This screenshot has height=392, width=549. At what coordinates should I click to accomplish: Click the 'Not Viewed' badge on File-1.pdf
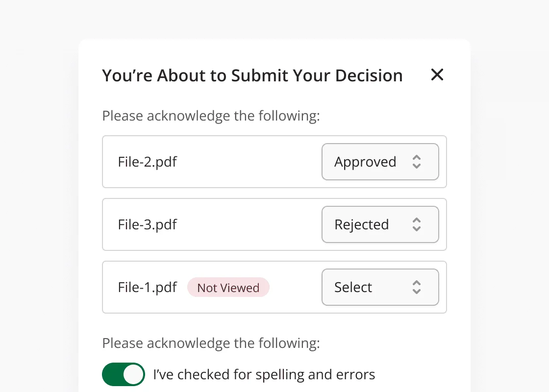[228, 287]
